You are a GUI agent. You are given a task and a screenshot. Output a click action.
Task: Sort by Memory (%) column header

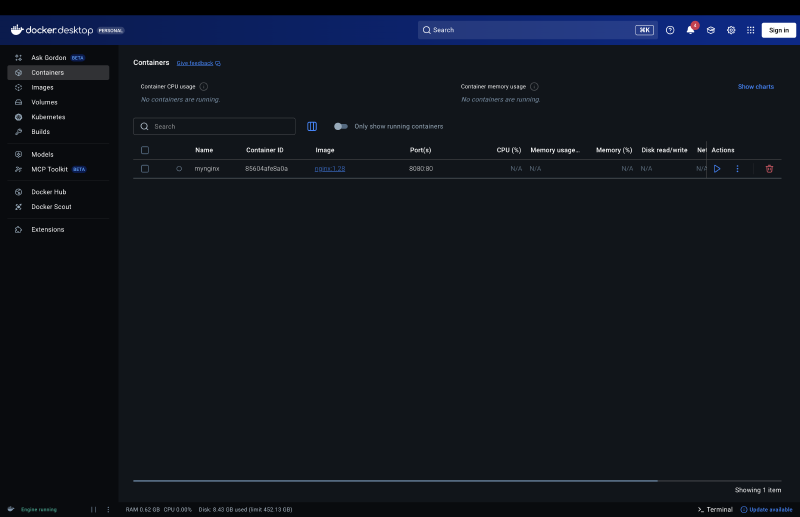614,150
